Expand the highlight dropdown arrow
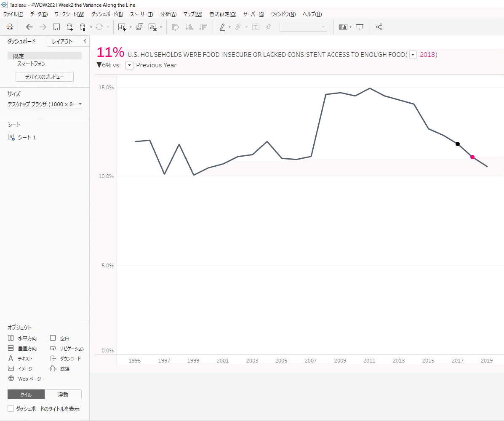504x421 pixels. 229,27
